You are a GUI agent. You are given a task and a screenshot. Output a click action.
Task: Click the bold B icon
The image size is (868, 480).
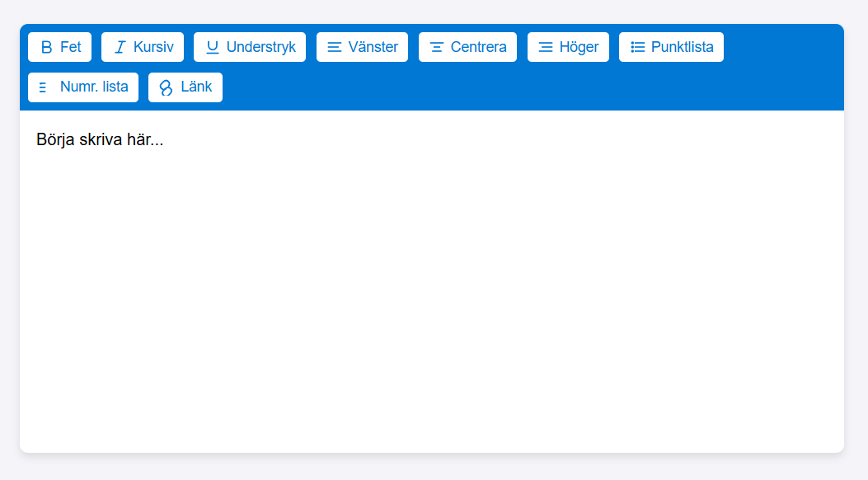click(x=46, y=47)
